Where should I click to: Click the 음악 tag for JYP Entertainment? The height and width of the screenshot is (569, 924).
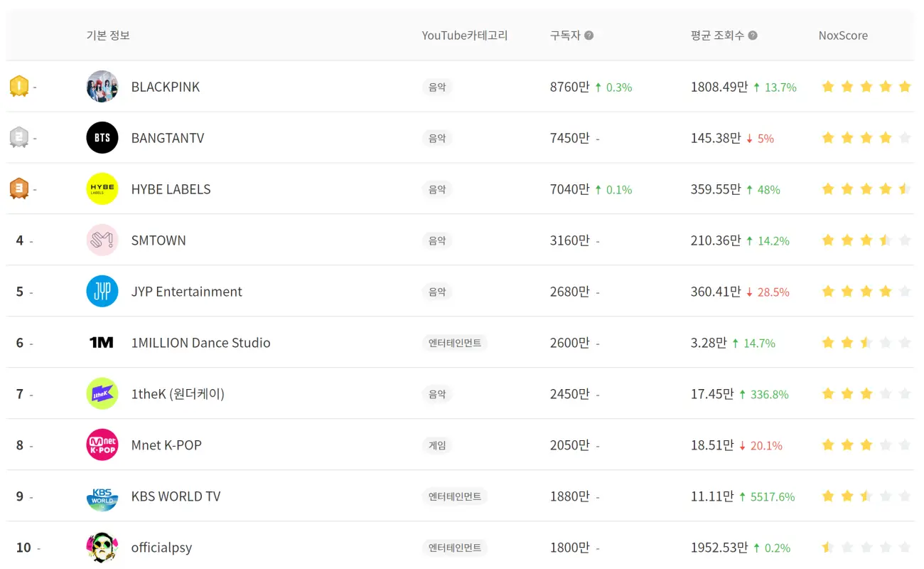pyautogui.click(x=437, y=292)
